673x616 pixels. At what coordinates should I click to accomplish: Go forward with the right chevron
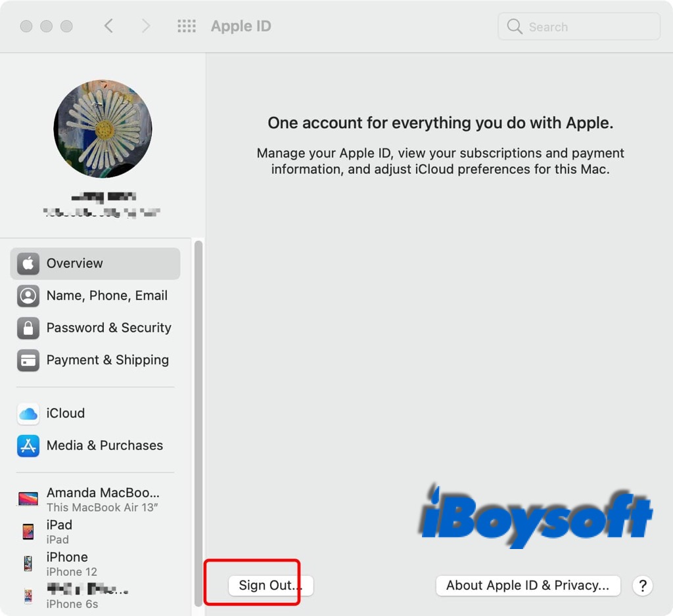click(146, 26)
